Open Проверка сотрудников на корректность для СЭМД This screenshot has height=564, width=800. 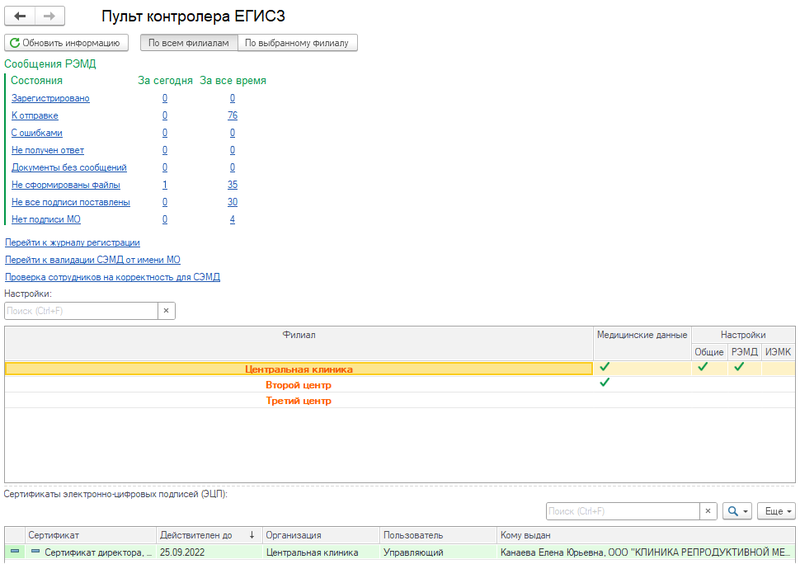[113, 277]
